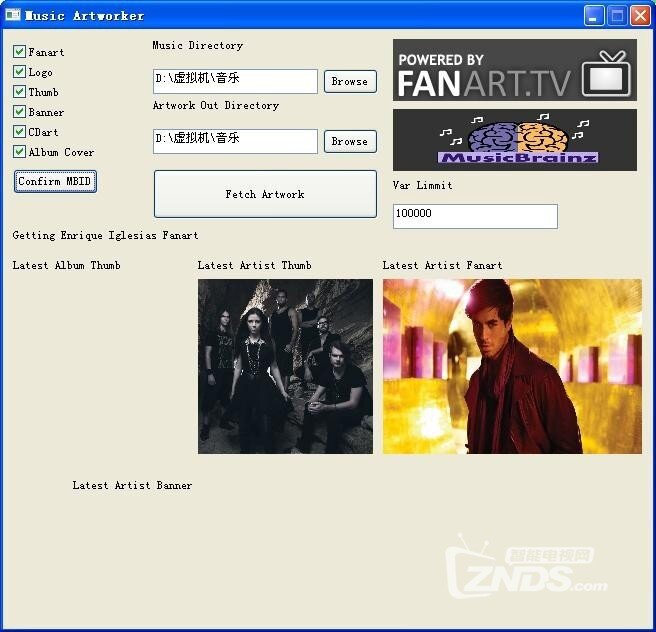Click the Latest Artist Fanart image
This screenshot has height=632, width=656.
coord(512,366)
